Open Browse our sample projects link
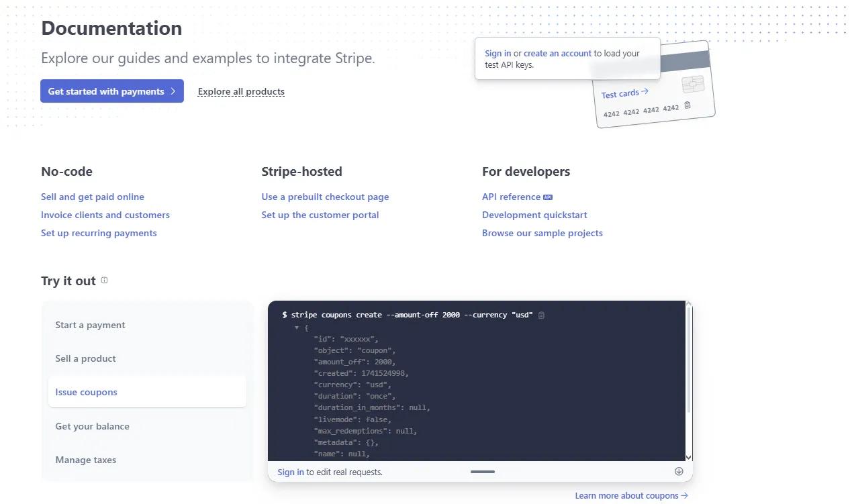 [542, 233]
